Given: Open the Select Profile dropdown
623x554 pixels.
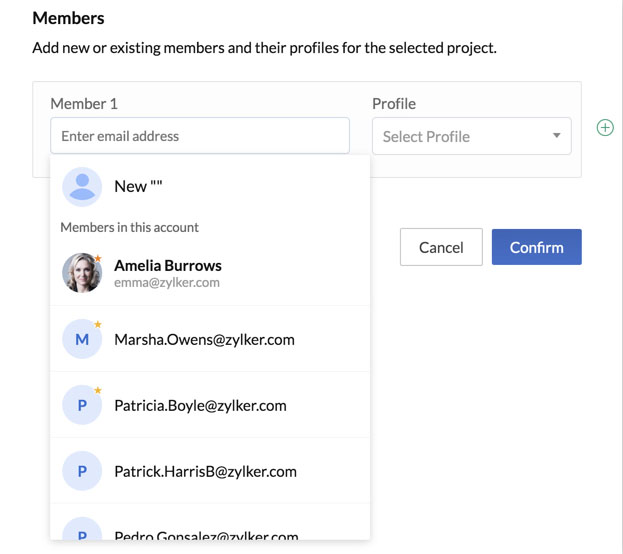Looking at the screenshot, I should coord(472,136).
